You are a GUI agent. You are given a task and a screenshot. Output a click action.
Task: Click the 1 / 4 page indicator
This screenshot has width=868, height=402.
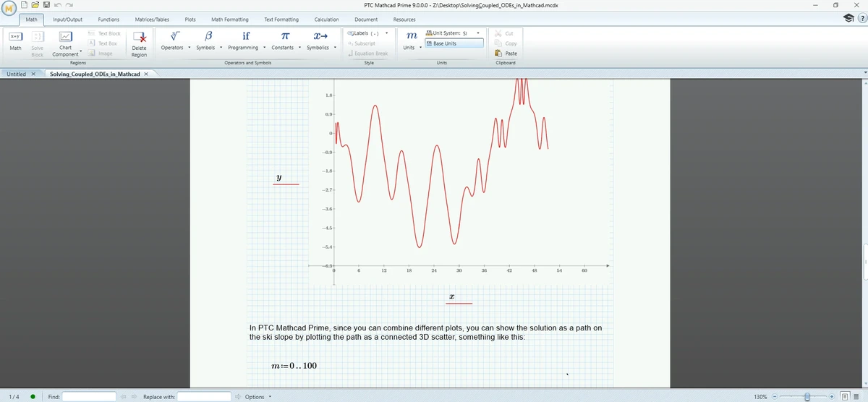pyautogui.click(x=13, y=397)
